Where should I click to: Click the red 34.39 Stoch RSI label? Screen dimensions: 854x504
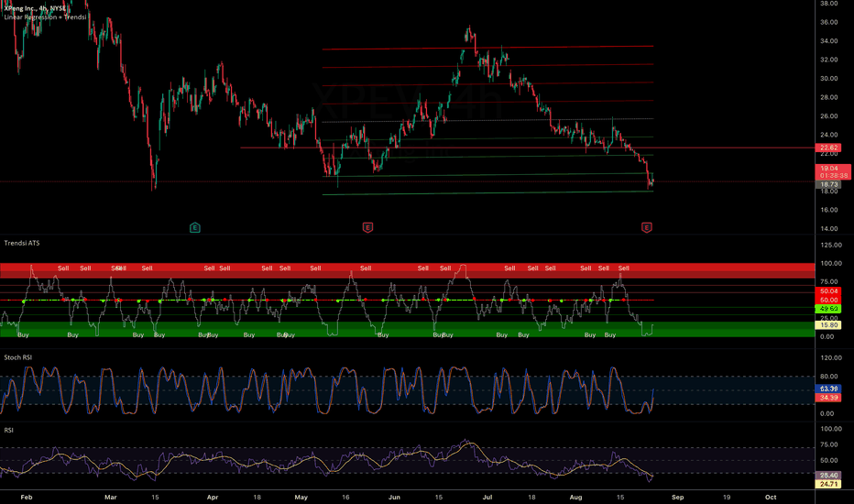(x=828, y=398)
